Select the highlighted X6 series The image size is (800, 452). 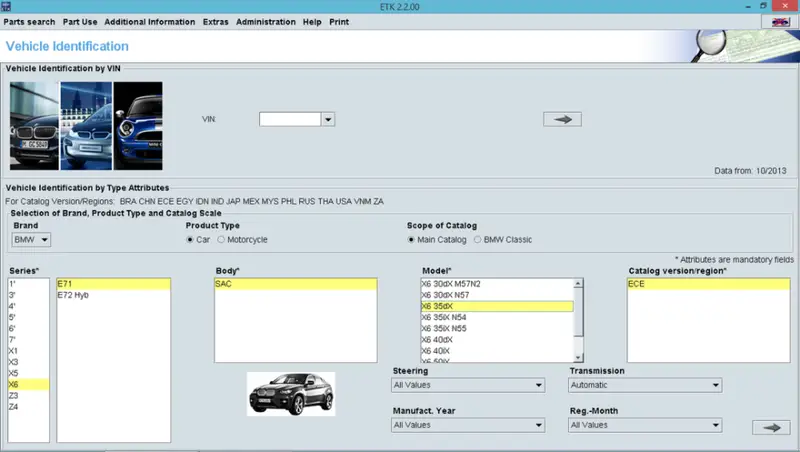tap(29, 385)
